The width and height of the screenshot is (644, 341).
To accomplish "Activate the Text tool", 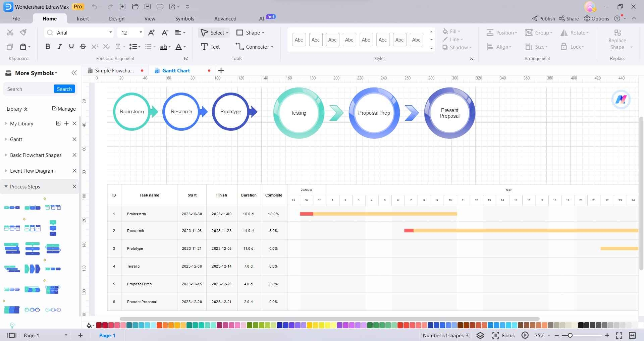I will [x=210, y=47].
